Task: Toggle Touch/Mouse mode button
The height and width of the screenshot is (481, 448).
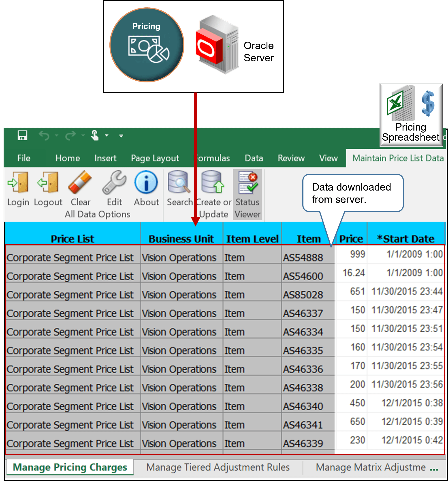Action: pyautogui.click(x=95, y=135)
